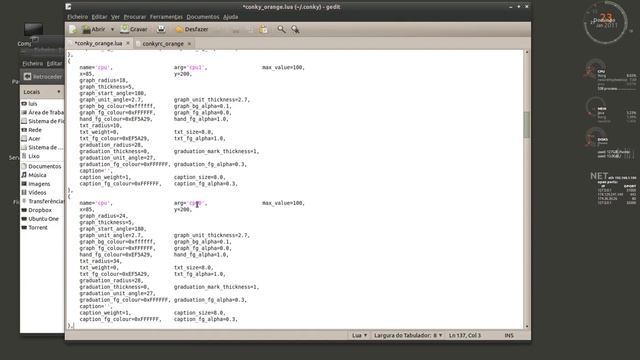This screenshot has height=360, width=640.
Task: Click the gedit window menu icon in titlebar
Action: tap(69, 7)
